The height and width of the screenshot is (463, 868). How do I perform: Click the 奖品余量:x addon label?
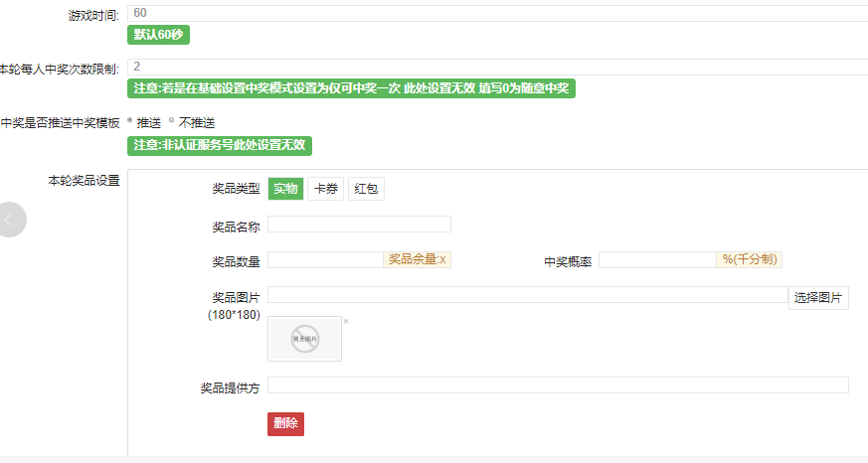click(418, 260)
